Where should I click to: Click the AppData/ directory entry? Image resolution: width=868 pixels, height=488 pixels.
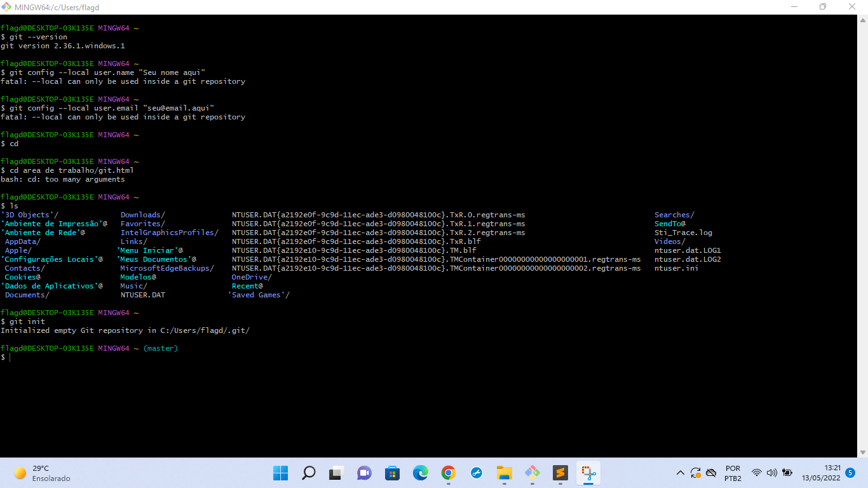tap(23, 241)
